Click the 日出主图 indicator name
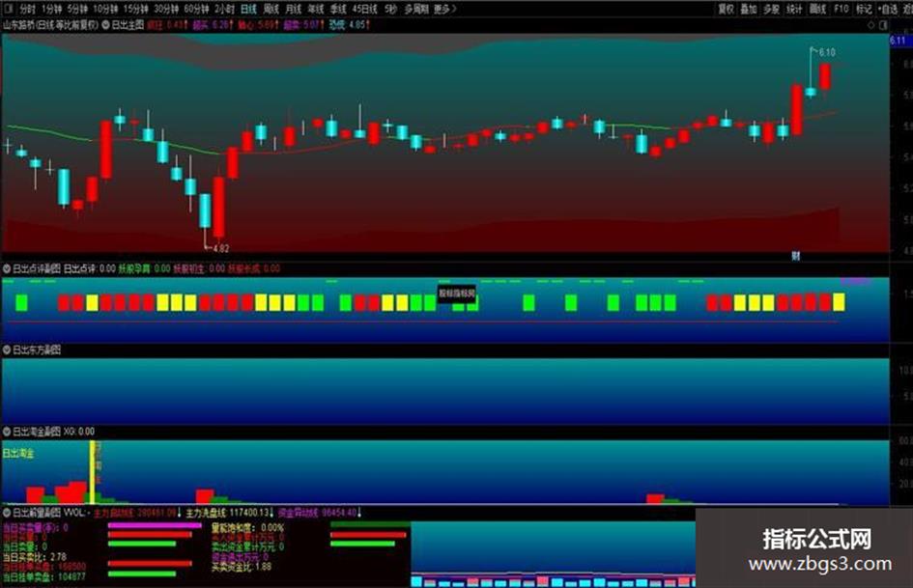This screenshot has height=588, width=913. point(128,25)
